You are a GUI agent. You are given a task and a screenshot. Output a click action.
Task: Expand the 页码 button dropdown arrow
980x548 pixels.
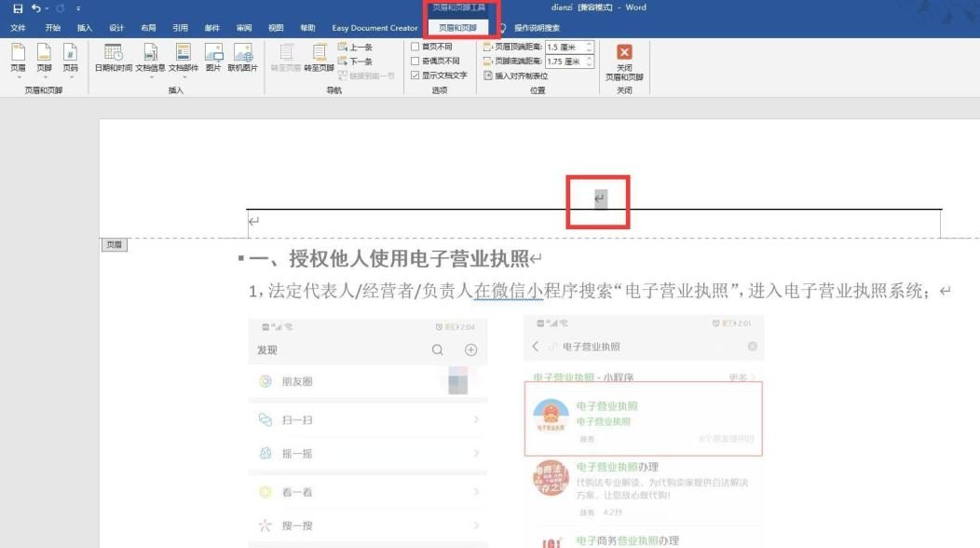pyautogui.click(x=70, y=77)
